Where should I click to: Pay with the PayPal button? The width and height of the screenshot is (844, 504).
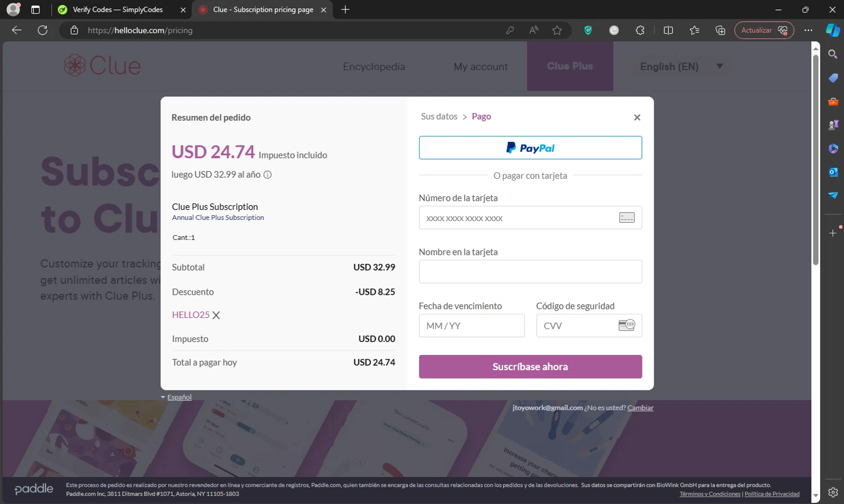(530, 148)
